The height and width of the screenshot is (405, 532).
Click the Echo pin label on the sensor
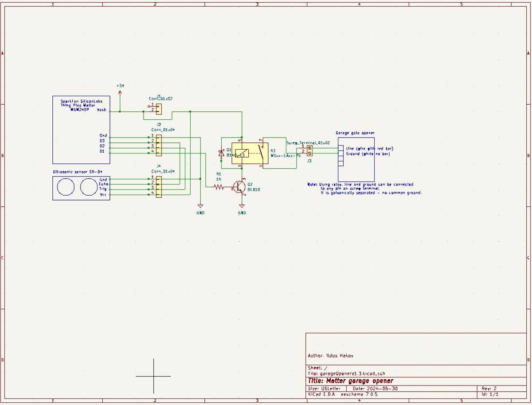pos(102,184)
